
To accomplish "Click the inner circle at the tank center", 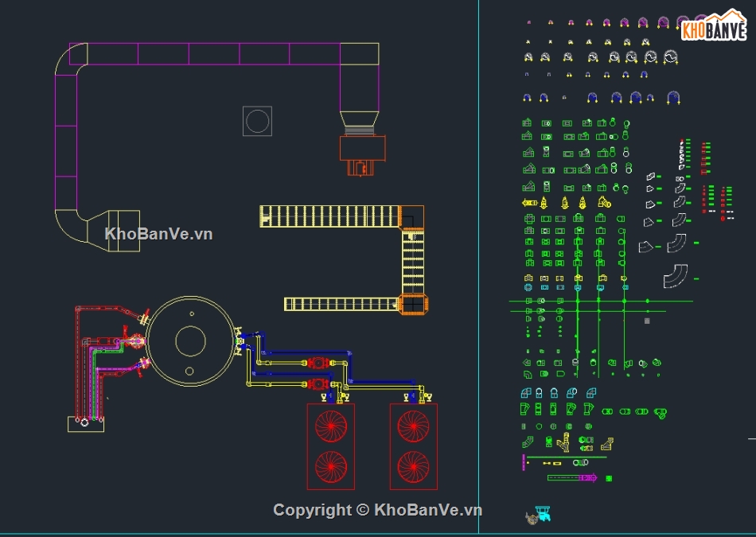I will pos(190,340).
